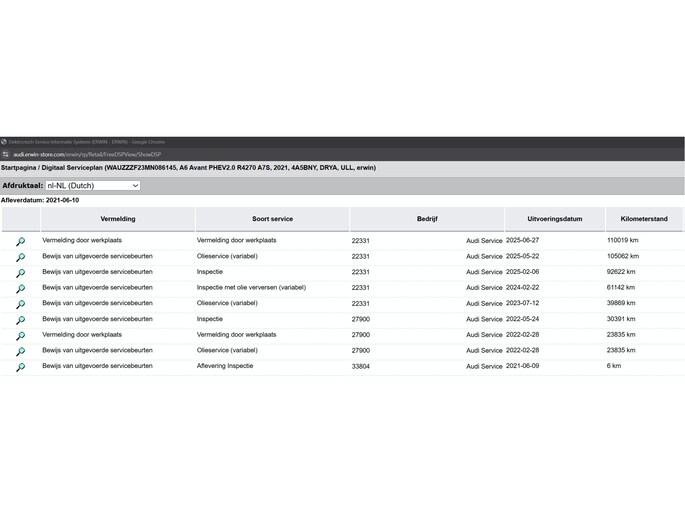Click the Chrome window title bar icon

point(5,142)
